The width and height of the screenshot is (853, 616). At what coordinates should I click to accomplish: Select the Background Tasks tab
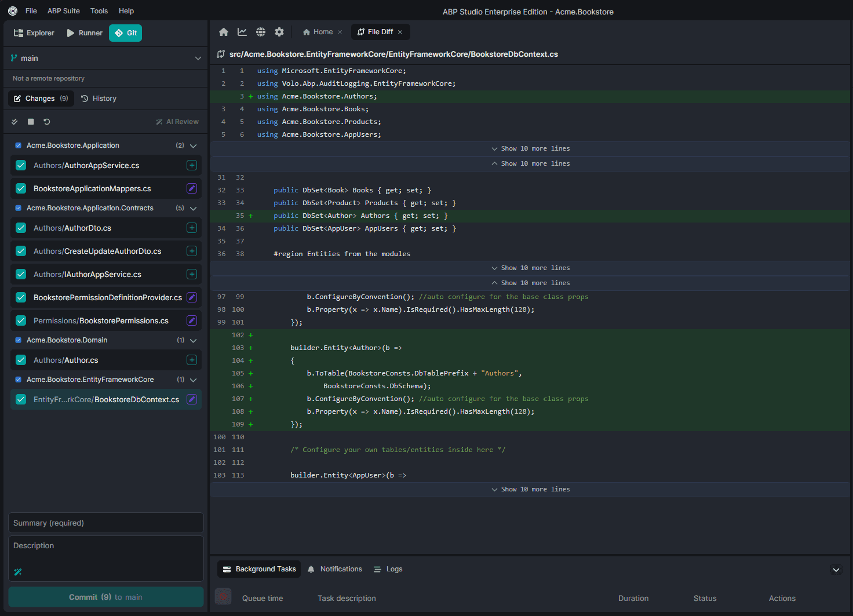260,569
